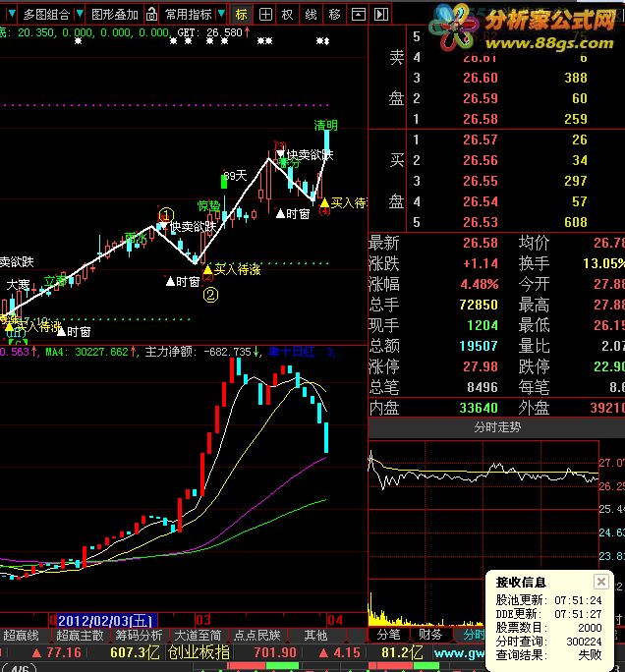This screenshot has width=625, height=672.
Task: Toggle the 标 marker button
Action: click(x=242, y=15)
